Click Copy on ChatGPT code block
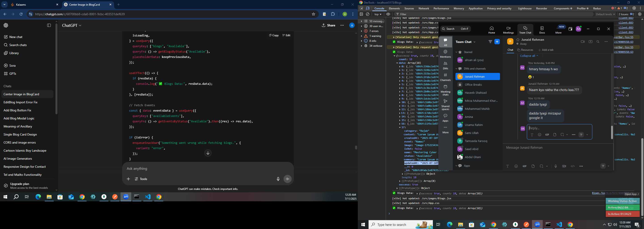The image size is (644, 229). 274,35
